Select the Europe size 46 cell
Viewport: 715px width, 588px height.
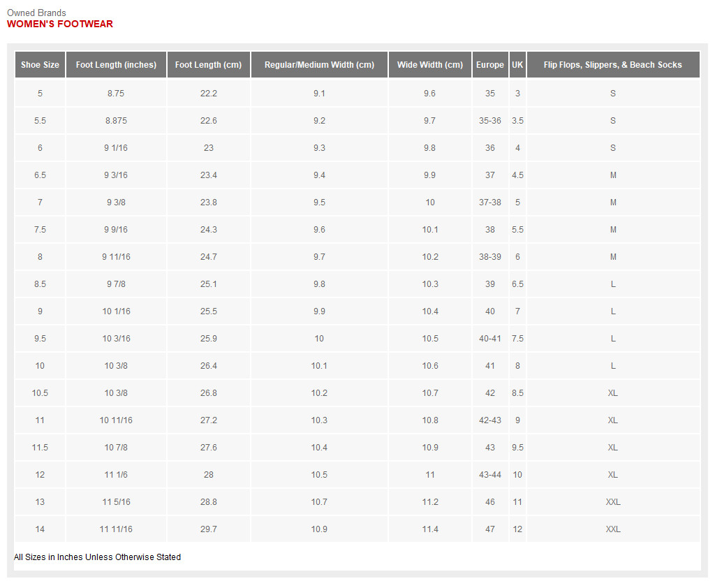tap(490, 502)
